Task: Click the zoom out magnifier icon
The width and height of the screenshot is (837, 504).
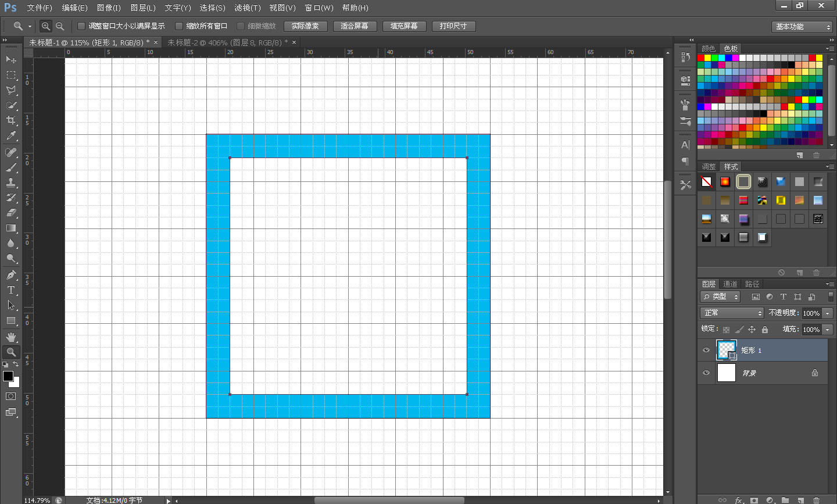Action: (60, 26)
